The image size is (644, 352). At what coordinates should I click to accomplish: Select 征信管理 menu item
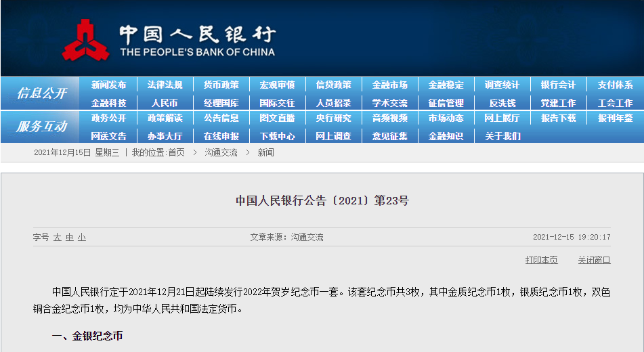(446, 103)
